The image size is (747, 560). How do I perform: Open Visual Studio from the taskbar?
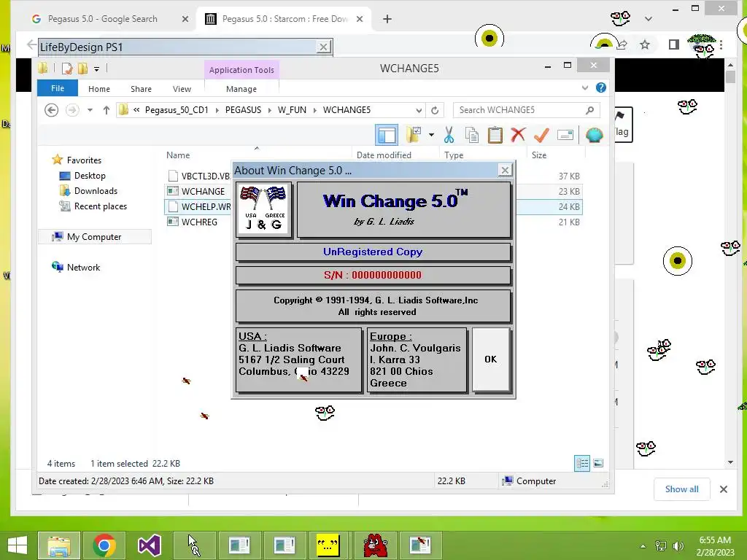[x=149, y=545]
